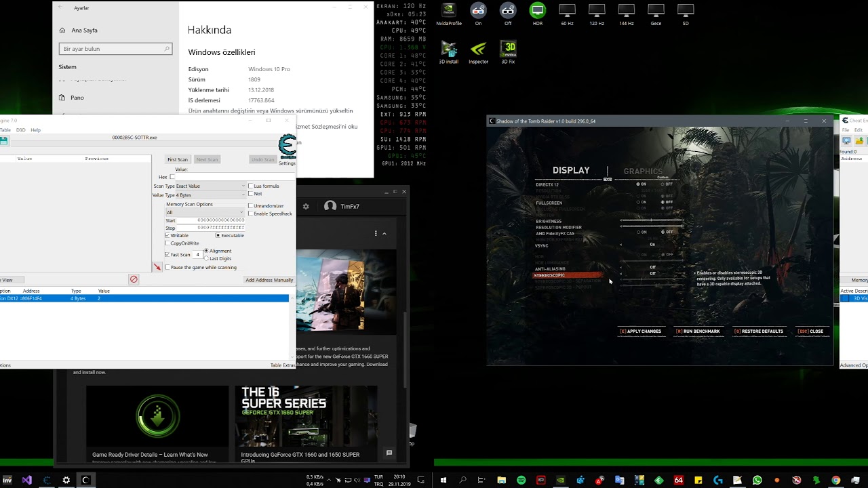
Task: Click the 3D glasses Off desktop icon
Action: [x=508, y=14]
